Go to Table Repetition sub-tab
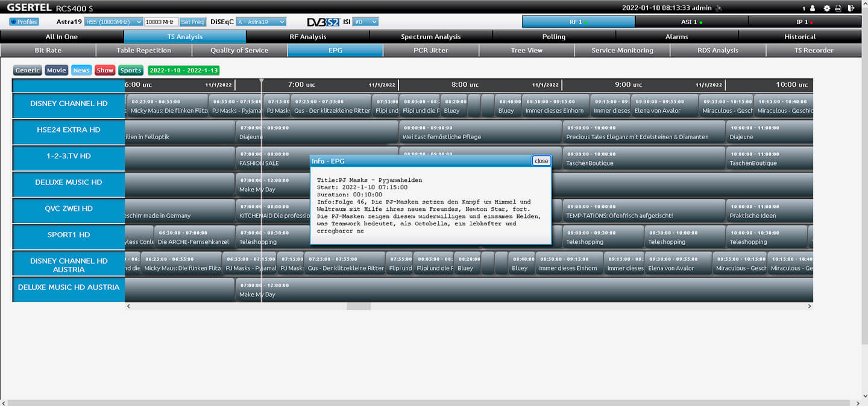Viewport: 868px width, 406px height. pos(144,51)
